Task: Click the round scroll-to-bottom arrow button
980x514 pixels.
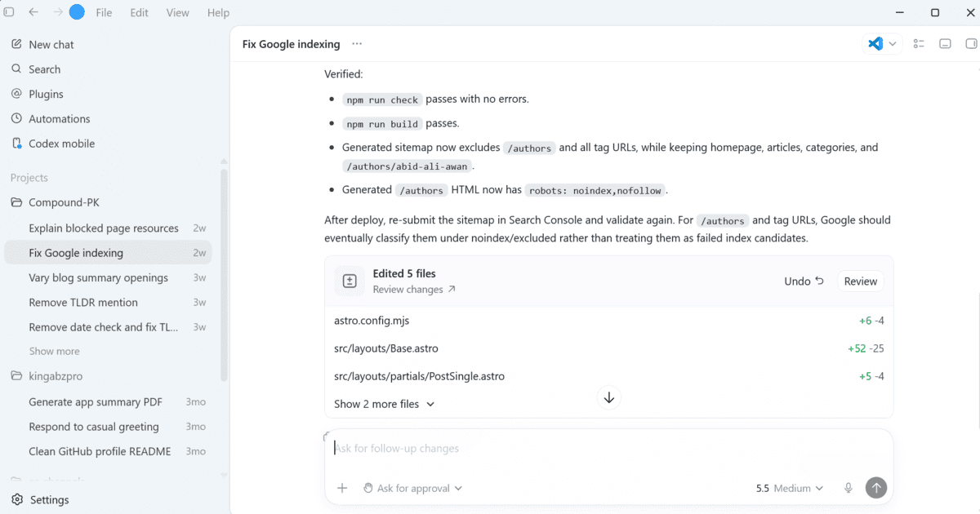Action: pyautogui.click(x=608, y=398)
